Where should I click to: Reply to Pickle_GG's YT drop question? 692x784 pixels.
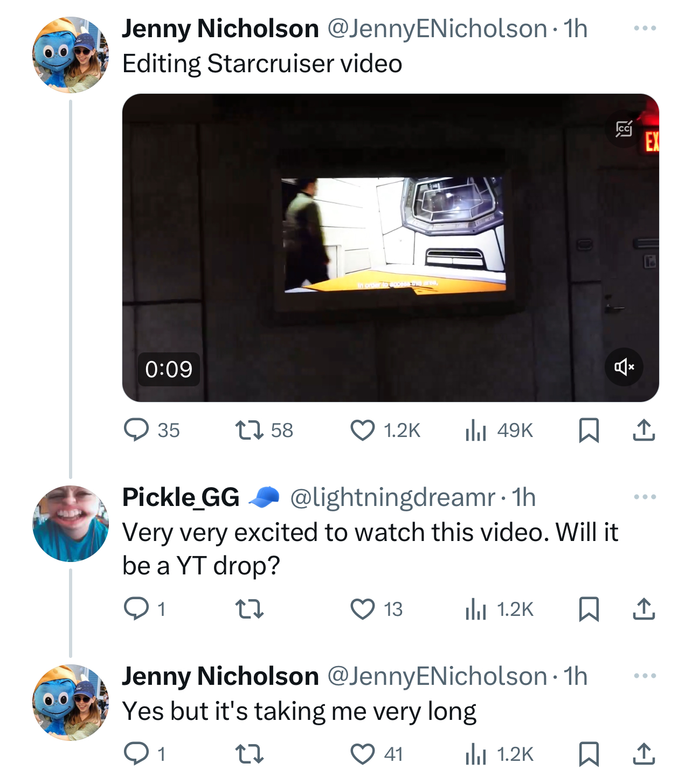pyautogui.click(x=144, y=609)
